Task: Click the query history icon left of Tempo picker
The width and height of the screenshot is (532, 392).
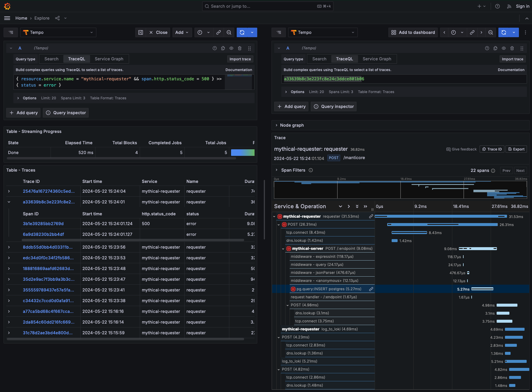Action: coord(11,32)
